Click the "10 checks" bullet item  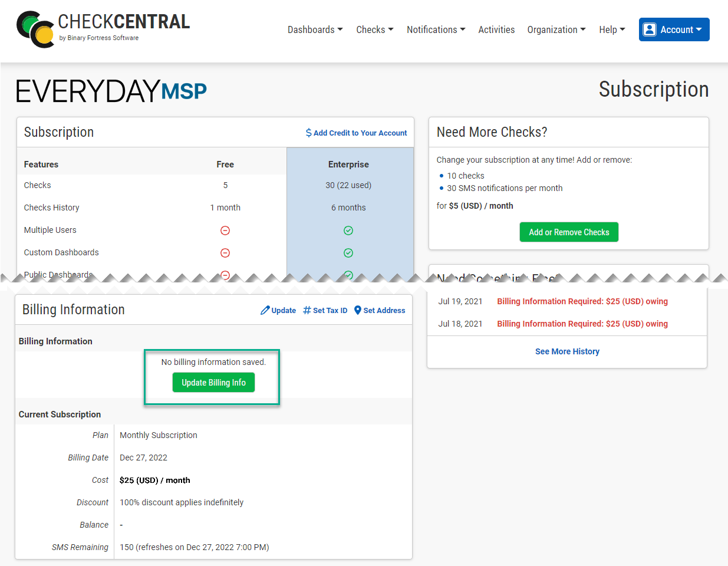click(x=466, y=176)
